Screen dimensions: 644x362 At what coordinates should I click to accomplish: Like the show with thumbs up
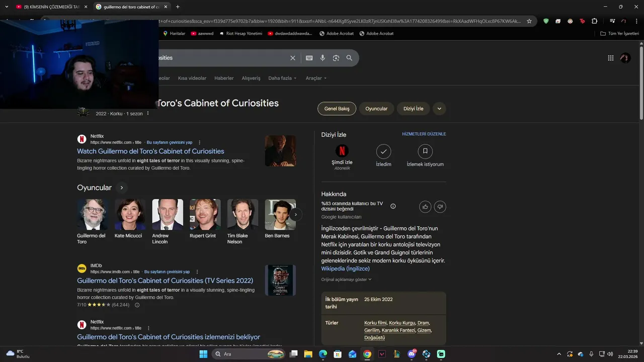(425, 207)
